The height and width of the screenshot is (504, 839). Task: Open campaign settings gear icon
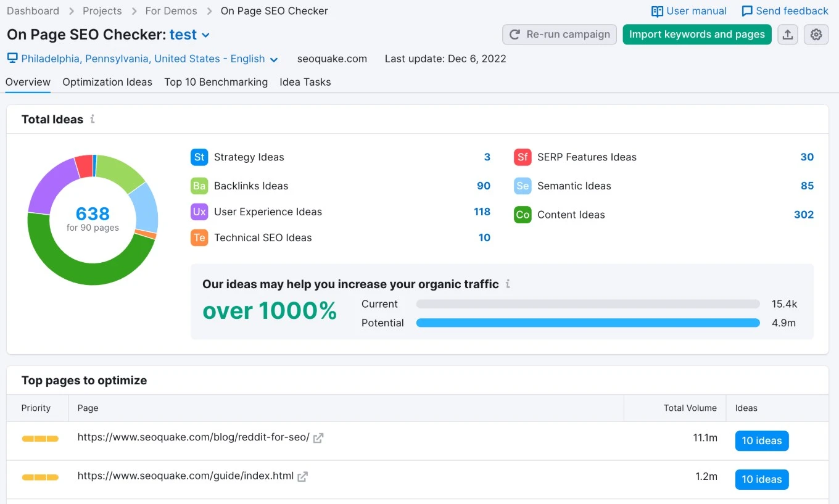[x=816, y=35]
